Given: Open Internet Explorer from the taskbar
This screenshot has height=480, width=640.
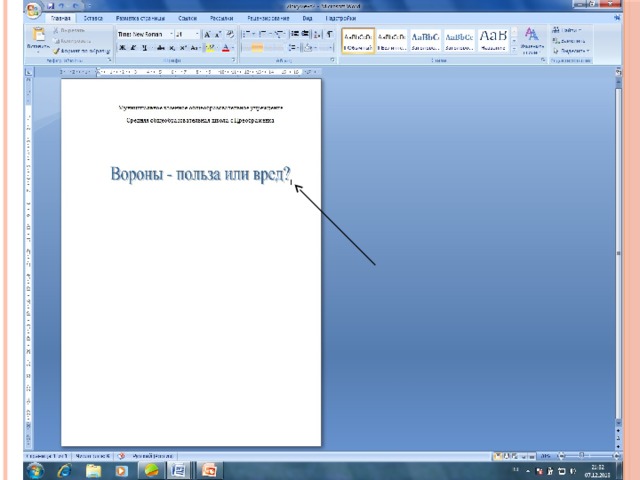Looking at the screenshot, I should [65, 471].
